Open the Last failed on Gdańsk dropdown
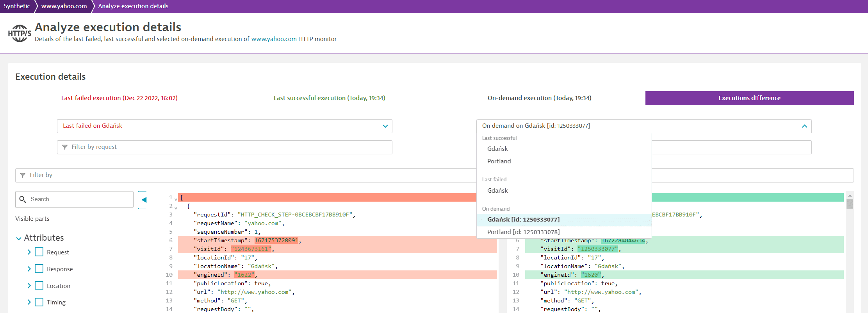This screenshot has height=313, width=868. [x=225, y=126]
